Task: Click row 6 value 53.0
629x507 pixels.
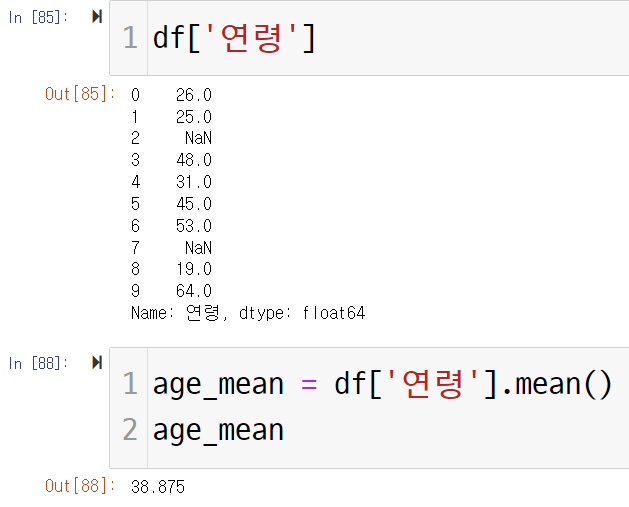Action: pyautogui.click(x=194, y=226)
